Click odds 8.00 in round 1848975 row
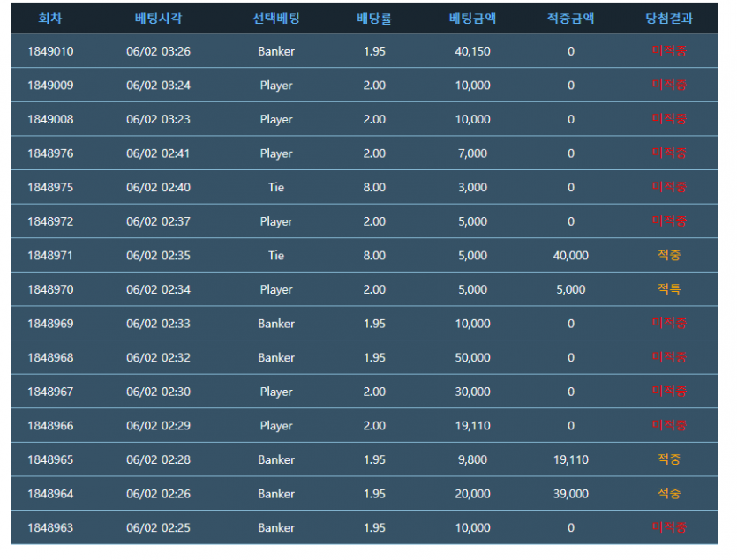Viewport: 737px width, 560px height. click(x=374, y=188)
